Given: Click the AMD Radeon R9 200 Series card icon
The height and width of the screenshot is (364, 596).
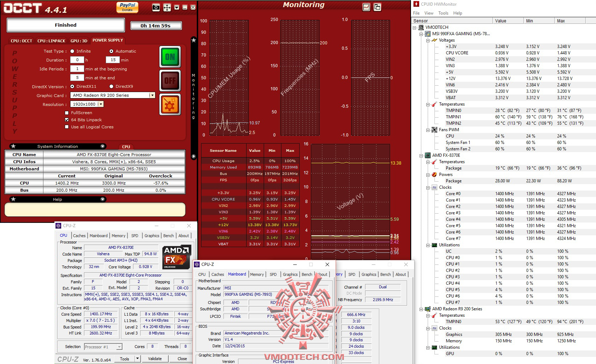Looking at the screenshot, I should click(x=428, y=309).
